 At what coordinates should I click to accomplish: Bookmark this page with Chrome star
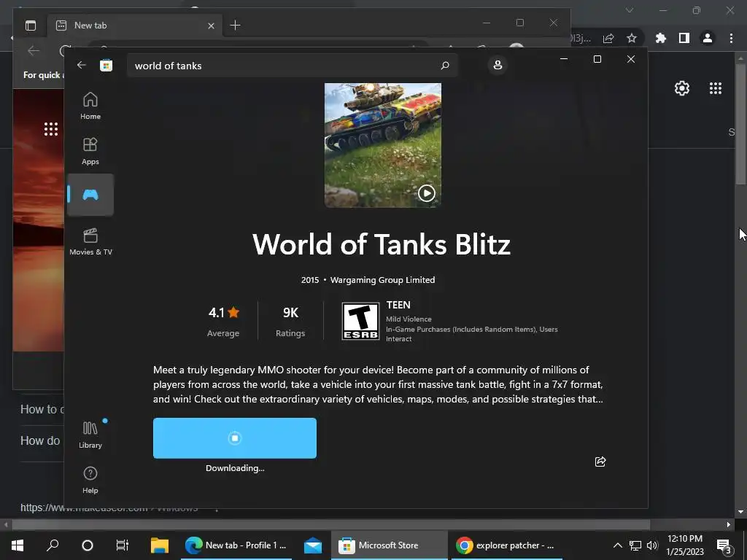(x=632, y=38)
